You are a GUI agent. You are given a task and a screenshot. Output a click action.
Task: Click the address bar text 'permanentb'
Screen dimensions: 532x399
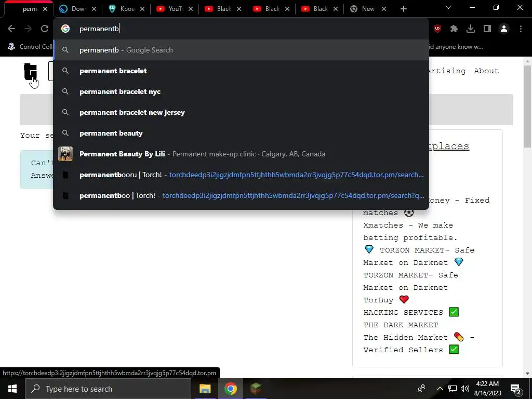click(99, 29)
